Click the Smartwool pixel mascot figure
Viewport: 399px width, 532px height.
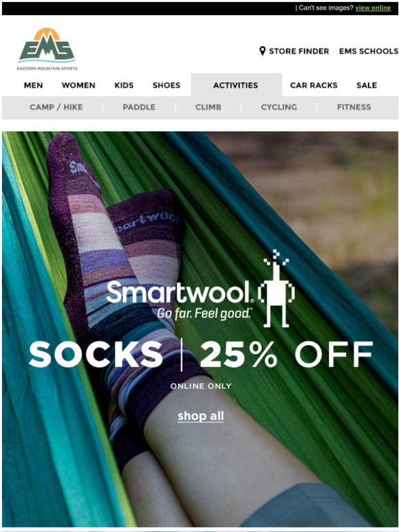(x=277, y=289)
